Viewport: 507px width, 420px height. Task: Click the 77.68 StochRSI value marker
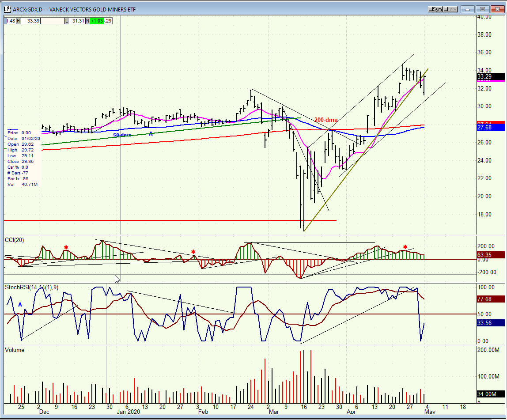click(491, 299)
